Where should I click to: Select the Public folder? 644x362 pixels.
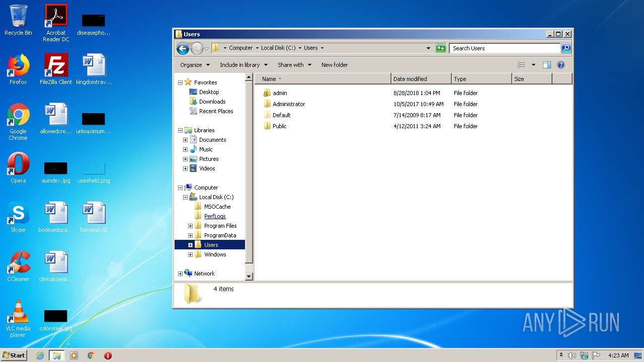275,126
